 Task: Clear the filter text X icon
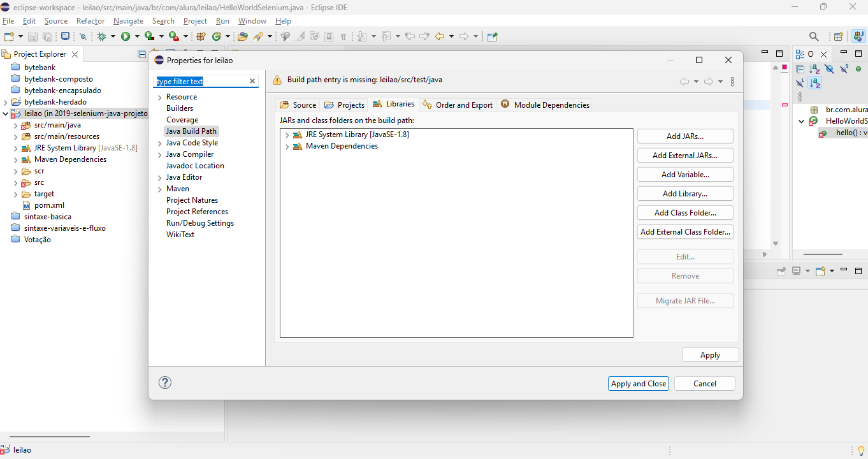(x=252, y=81)
